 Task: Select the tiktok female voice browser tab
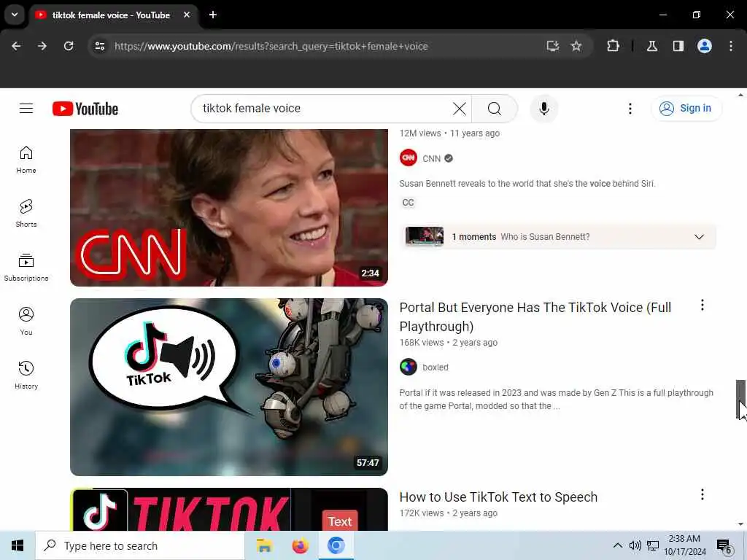[111, 15]
